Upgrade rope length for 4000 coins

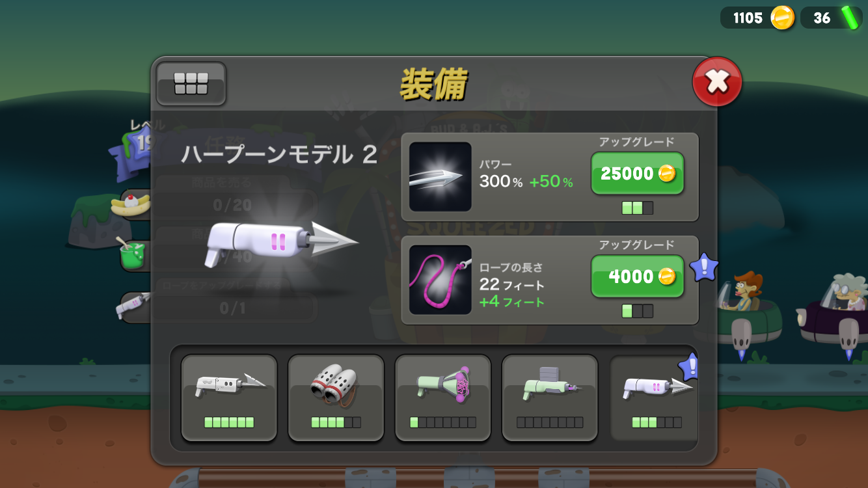pyautogui.click(x=637, y=276)
